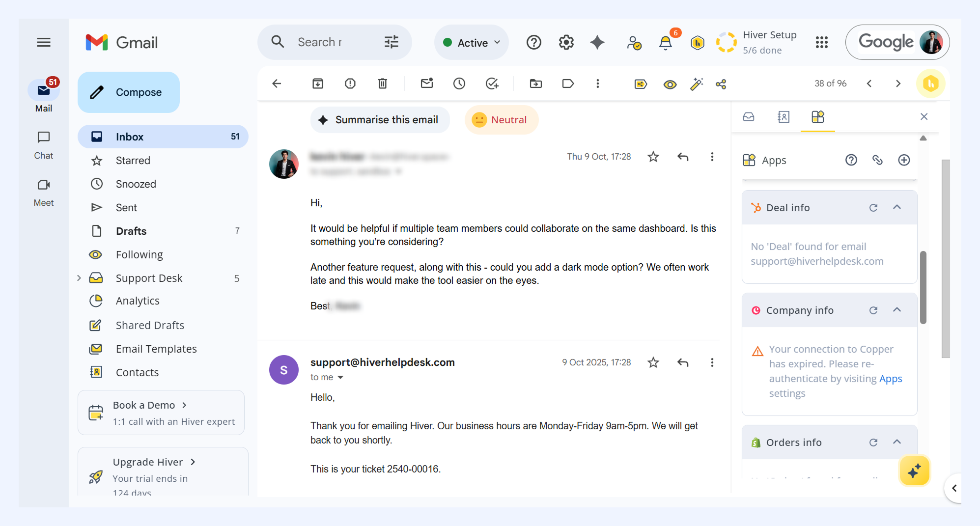This screenshot has width=980, height=526.
Task: Select the Apps tab in Hiver side panel
Action: (818, 117)
